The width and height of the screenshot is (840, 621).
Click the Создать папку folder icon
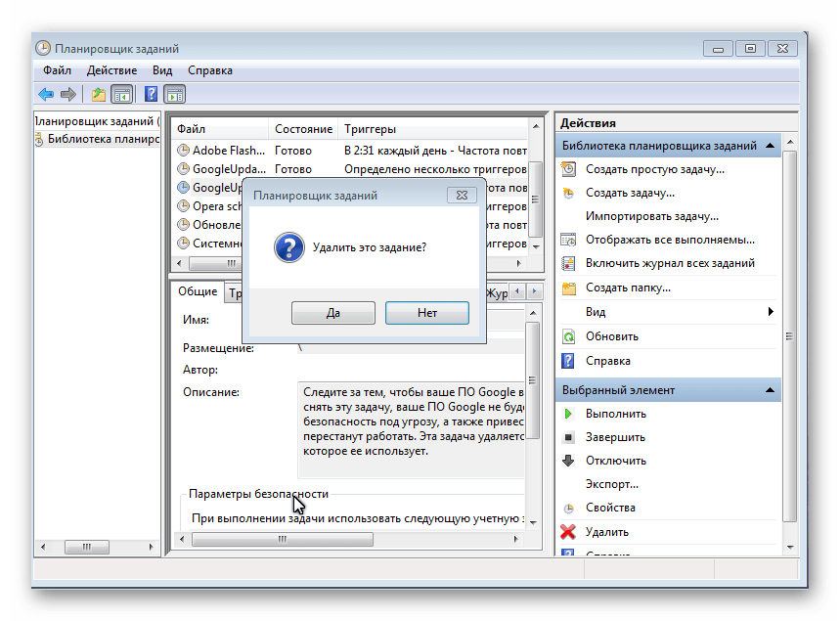(x=568, y=288)
